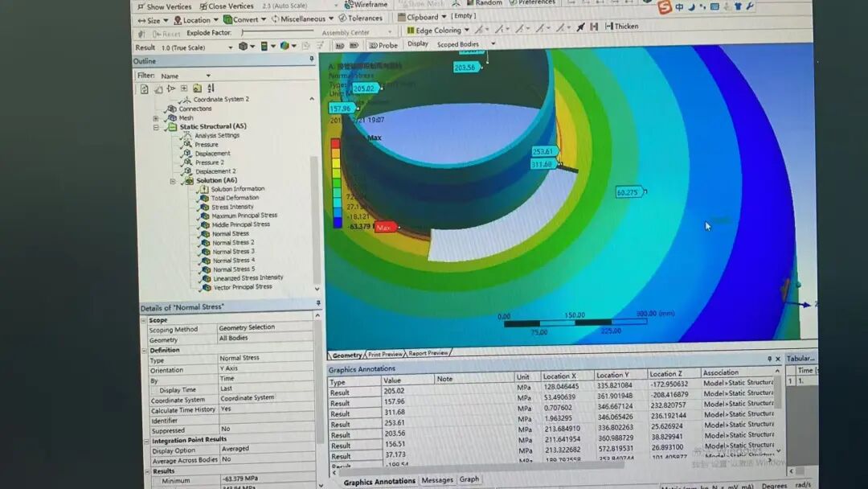Open the Convert dropdown
The height and width of the screenshot is (489, 868).
(244, 19)
